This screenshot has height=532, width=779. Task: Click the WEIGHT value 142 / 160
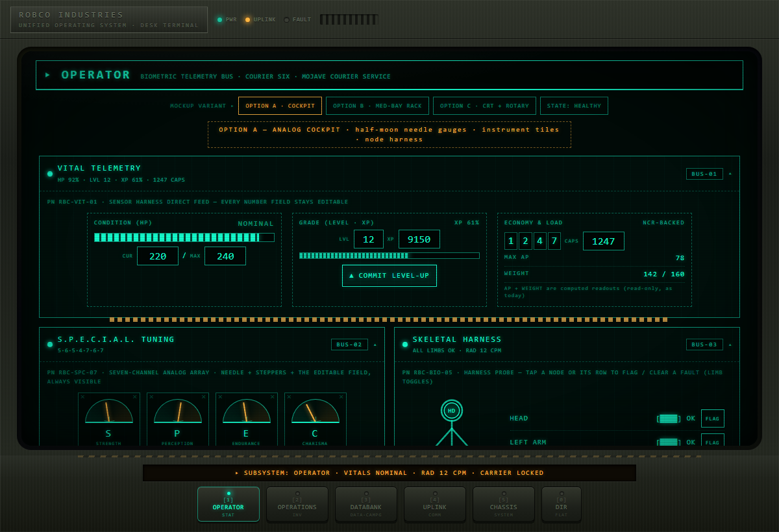pos(664,274)
